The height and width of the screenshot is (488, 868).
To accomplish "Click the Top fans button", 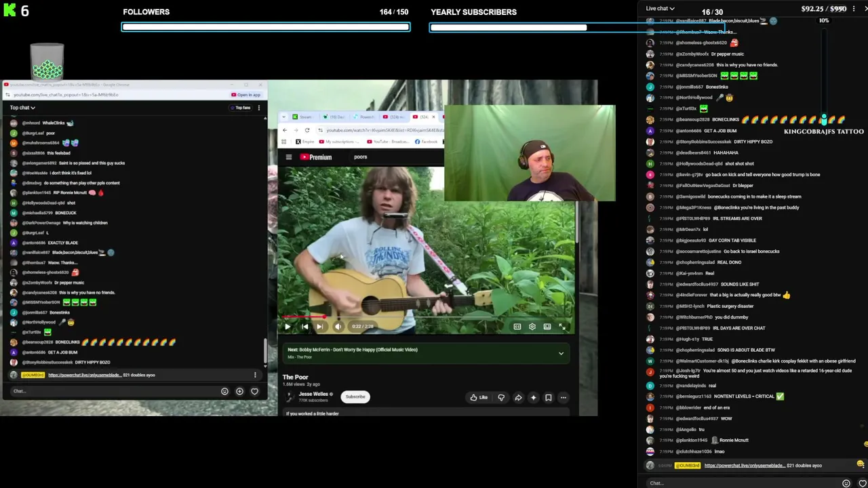I will tap(241, 108).
